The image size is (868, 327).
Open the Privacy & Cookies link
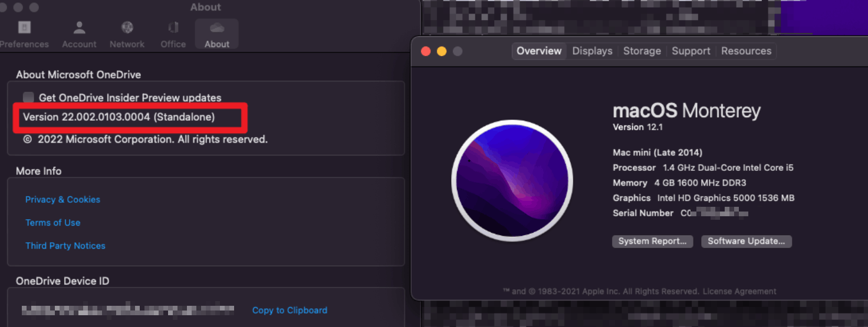tap(63, 200)
